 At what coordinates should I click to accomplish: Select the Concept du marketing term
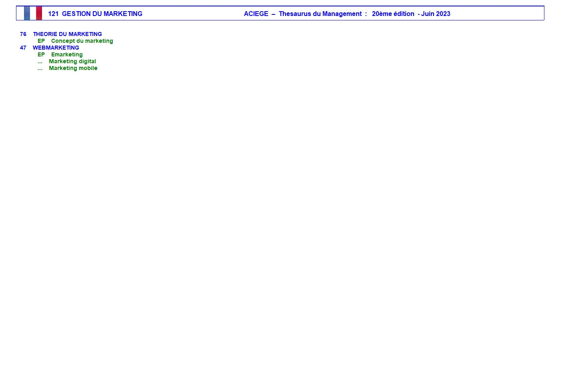[x=82, y=41]
